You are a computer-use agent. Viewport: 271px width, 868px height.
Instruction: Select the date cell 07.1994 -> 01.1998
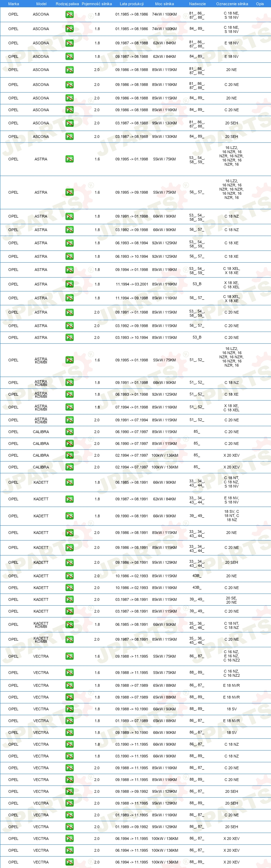pyautogui.click(x=132, y=407)
